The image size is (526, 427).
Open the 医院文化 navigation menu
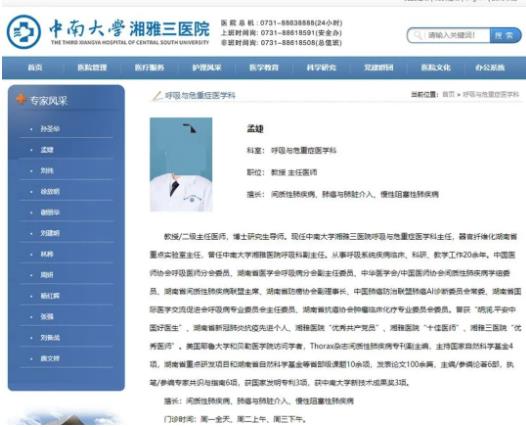436,67
